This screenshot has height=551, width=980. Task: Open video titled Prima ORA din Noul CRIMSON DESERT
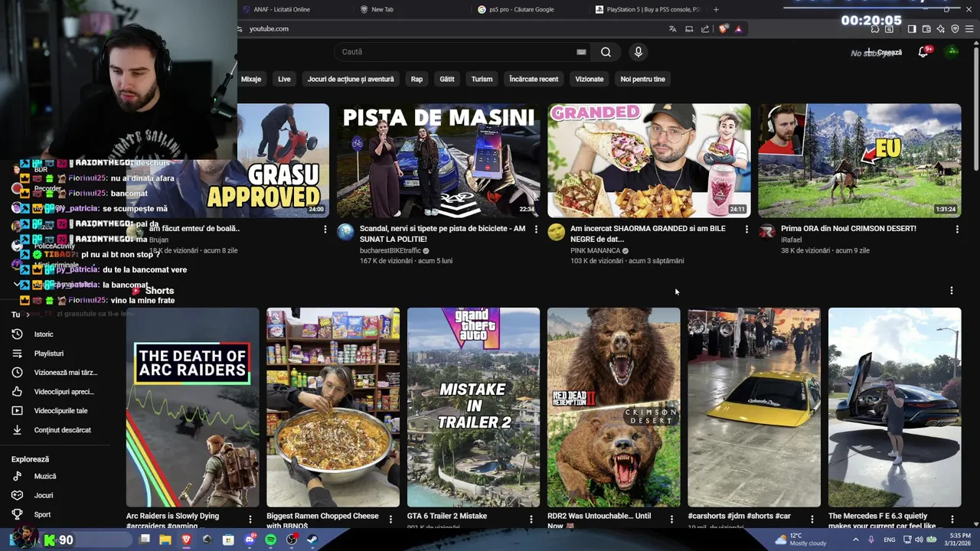tap(848, 229)
